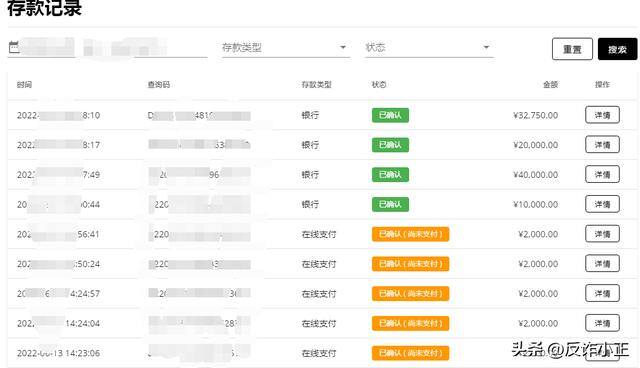Screen dimensions: 640x368
Task: Click orange 尚未支付 badge in 56:41 row
Action: point(410,234)
